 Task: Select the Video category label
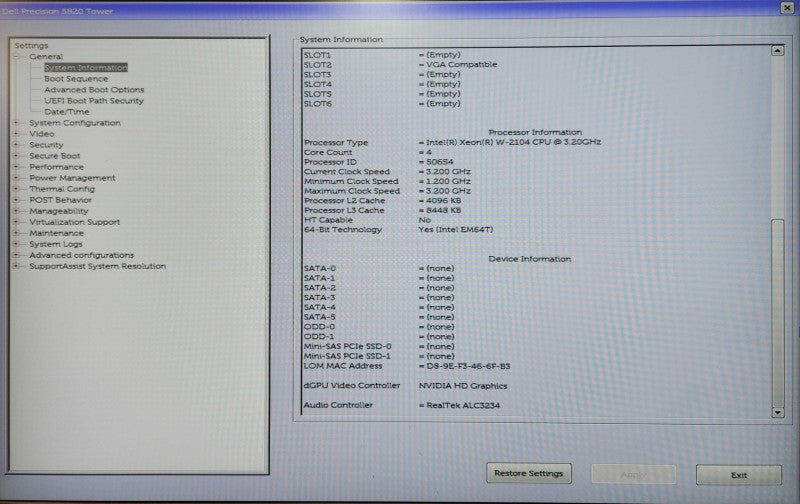point(42,134)
